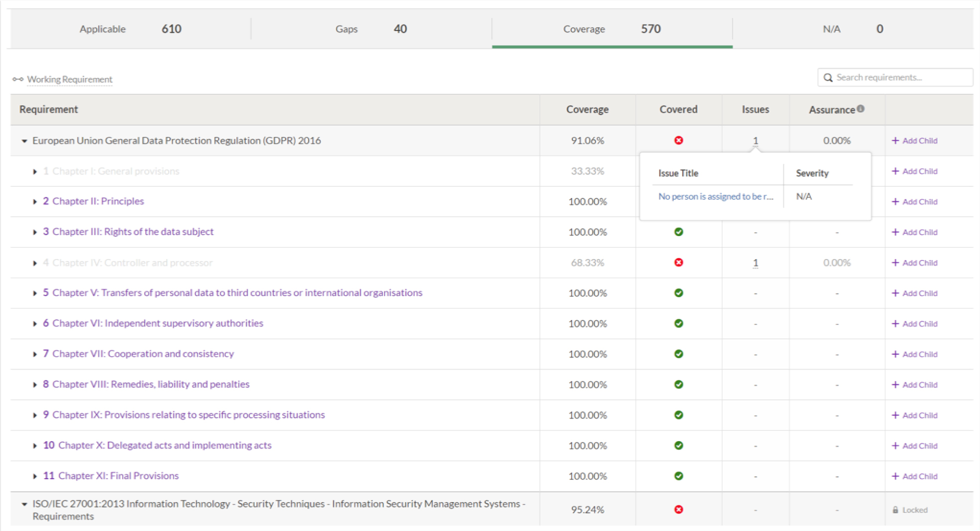The width and height of the screenshot is (980, 531).
Task: Click the Working Requirement link icon
Action: pos(18,79)
